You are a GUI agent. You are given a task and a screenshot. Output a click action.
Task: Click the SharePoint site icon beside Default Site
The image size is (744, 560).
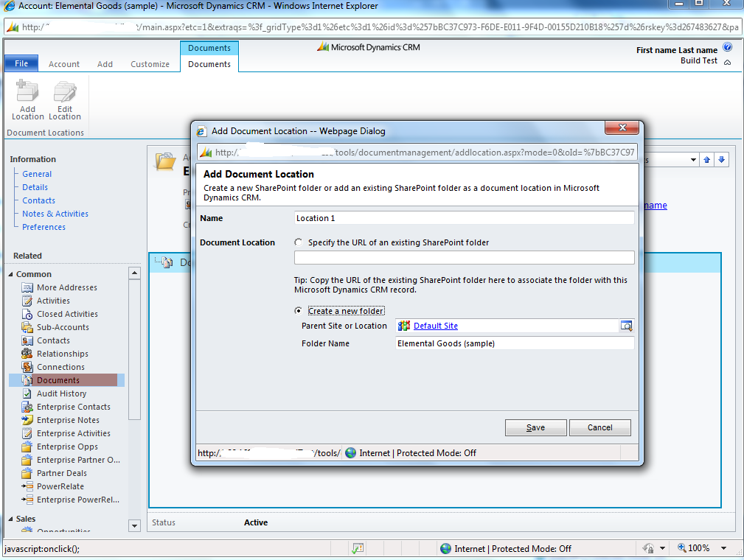click(x=402, y=326)
